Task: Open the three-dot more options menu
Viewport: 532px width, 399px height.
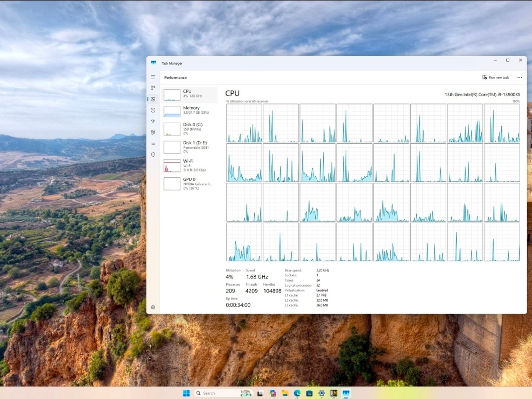Action: tap(520, 77)
